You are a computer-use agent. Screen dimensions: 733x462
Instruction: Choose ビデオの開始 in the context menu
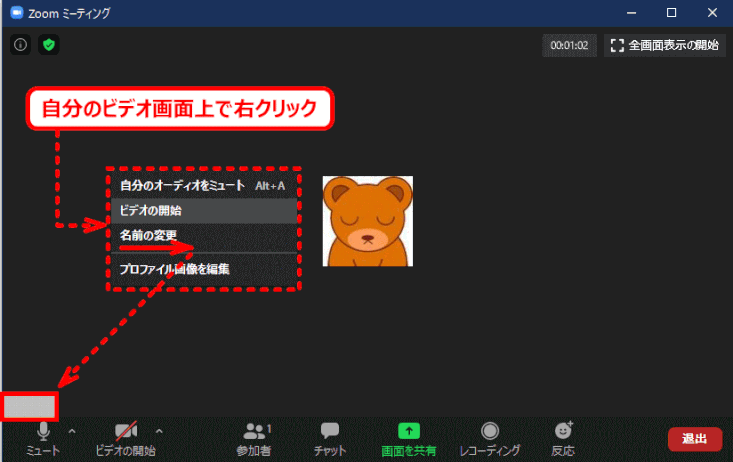[x=204, y=210]
